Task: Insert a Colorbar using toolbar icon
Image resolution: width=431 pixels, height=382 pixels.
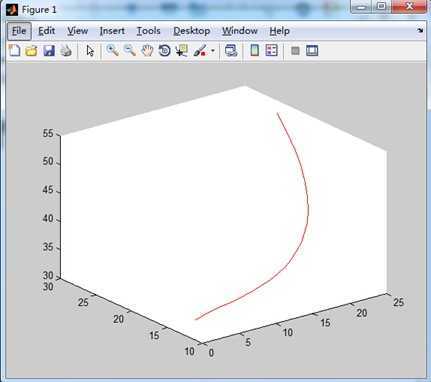Action: (255, 51)
